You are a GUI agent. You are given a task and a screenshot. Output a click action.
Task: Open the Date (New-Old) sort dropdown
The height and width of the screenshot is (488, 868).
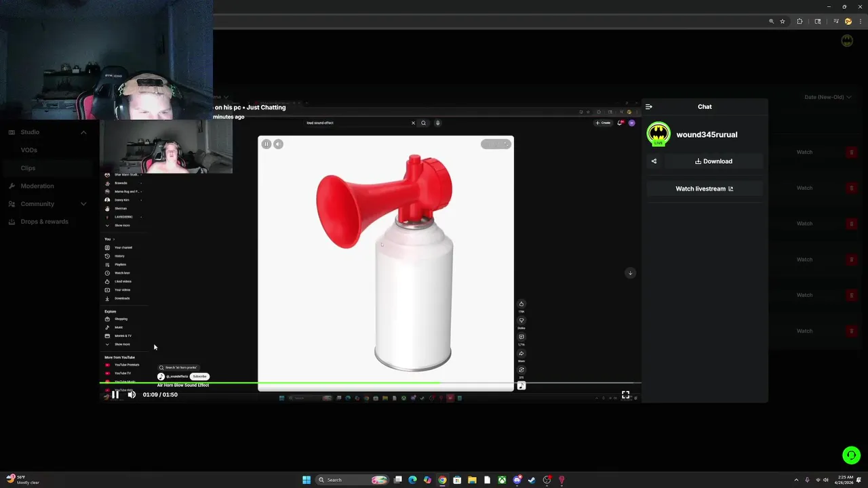tap(827, 97)
